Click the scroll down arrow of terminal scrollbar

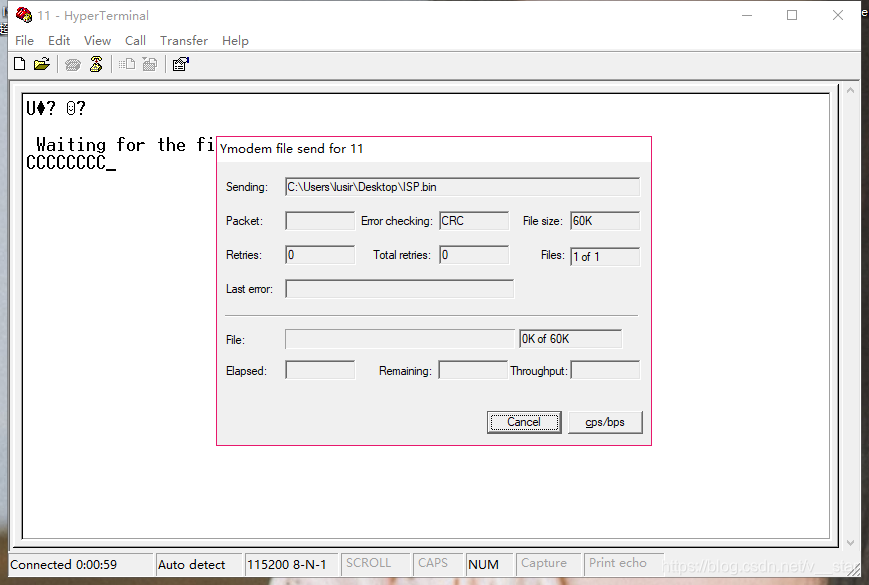[850, 543]
